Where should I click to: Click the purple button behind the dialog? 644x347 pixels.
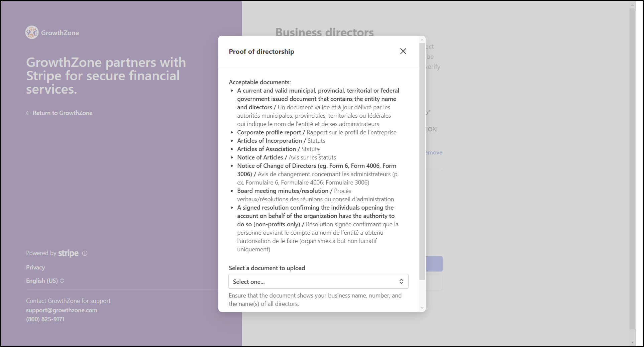click(x=434, y=264)
